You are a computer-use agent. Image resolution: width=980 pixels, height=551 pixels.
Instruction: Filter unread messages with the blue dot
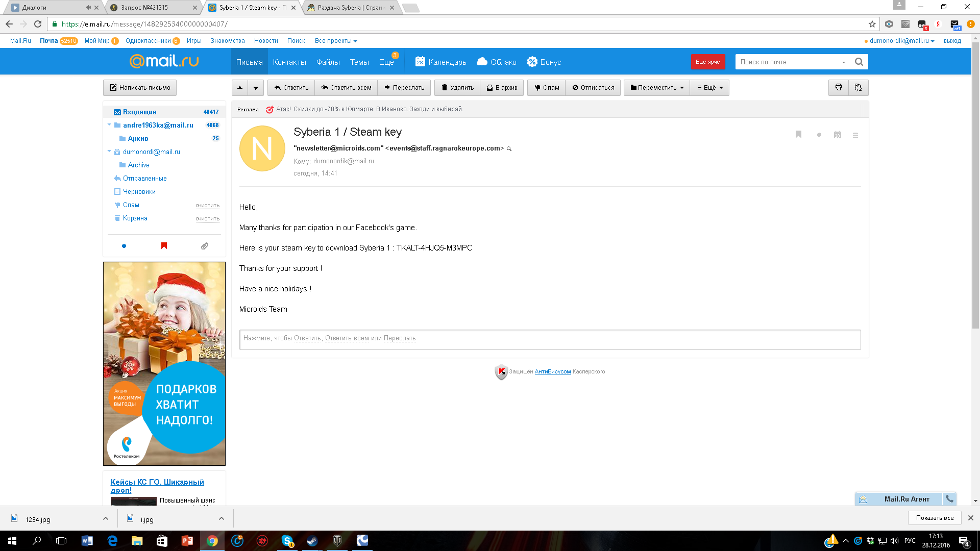(x=124, y=246)
